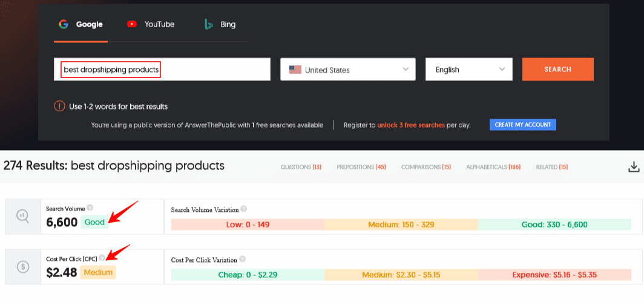Switch to the YouTube tab
644x305 pixels.
151,25
